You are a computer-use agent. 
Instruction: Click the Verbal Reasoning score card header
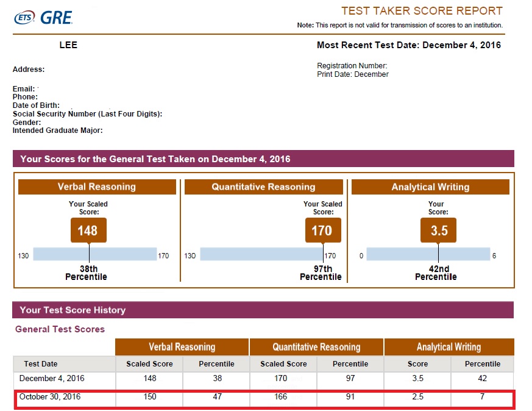coord(97,187)
